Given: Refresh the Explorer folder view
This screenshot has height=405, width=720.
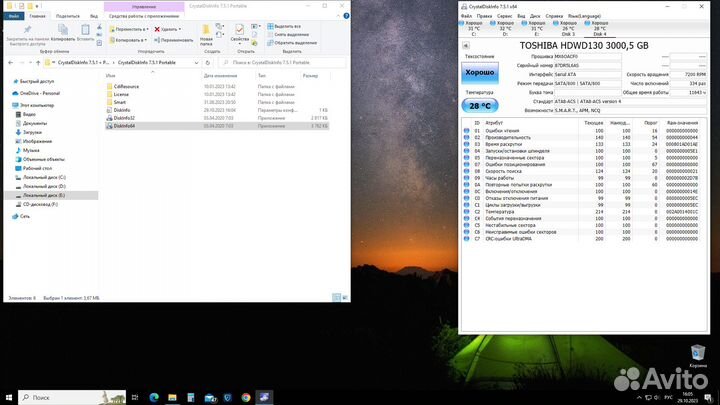Looking at the screenshot, I should (208, 62).
